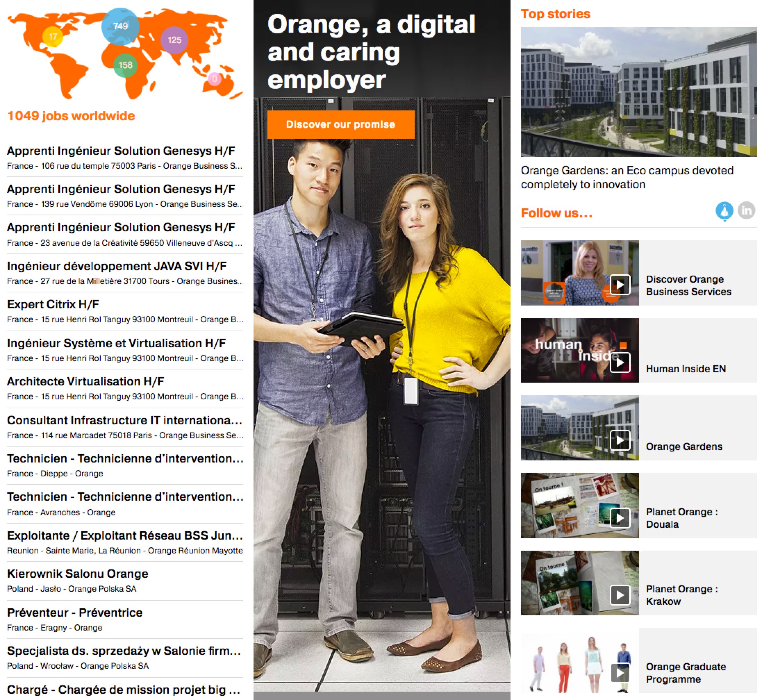This screenshot has width=771, height=700.
Task: Play the Orange Graduate Programme video
Action: coord(620,673)
